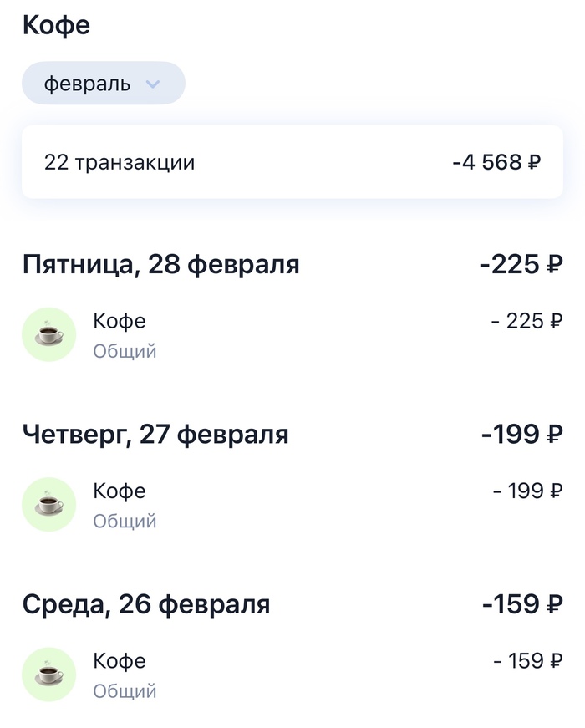
Task: Select the 22 транзакции summary card
Action: click(292, 162)
